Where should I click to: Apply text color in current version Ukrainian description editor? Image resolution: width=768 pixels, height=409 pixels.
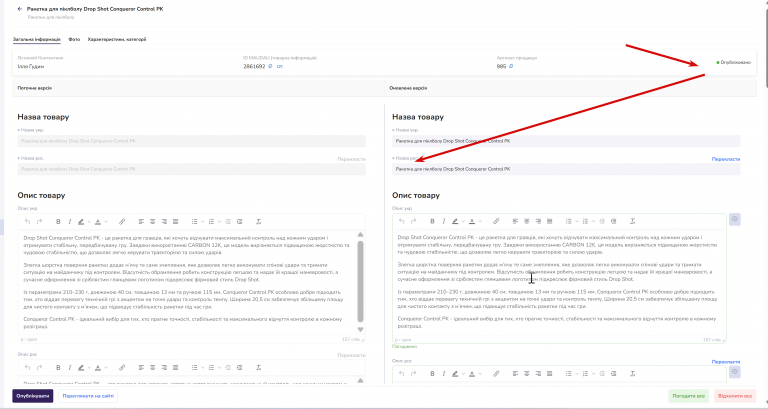98,221
